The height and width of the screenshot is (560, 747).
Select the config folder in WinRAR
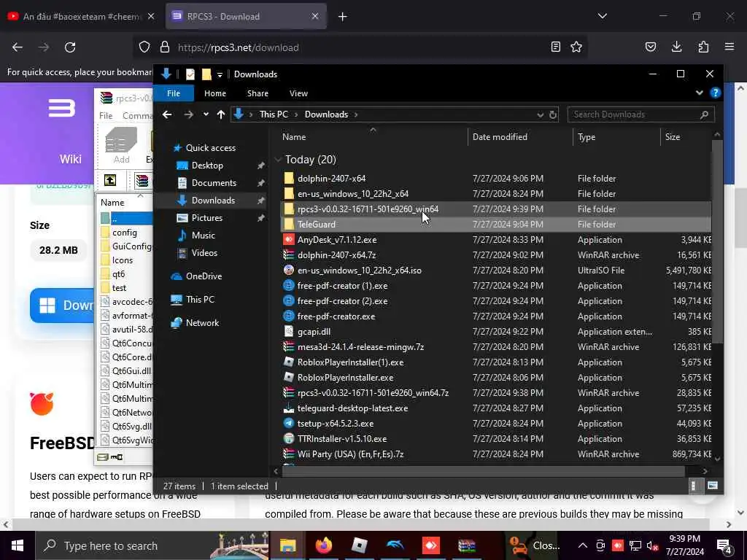[x=124, y=233]
